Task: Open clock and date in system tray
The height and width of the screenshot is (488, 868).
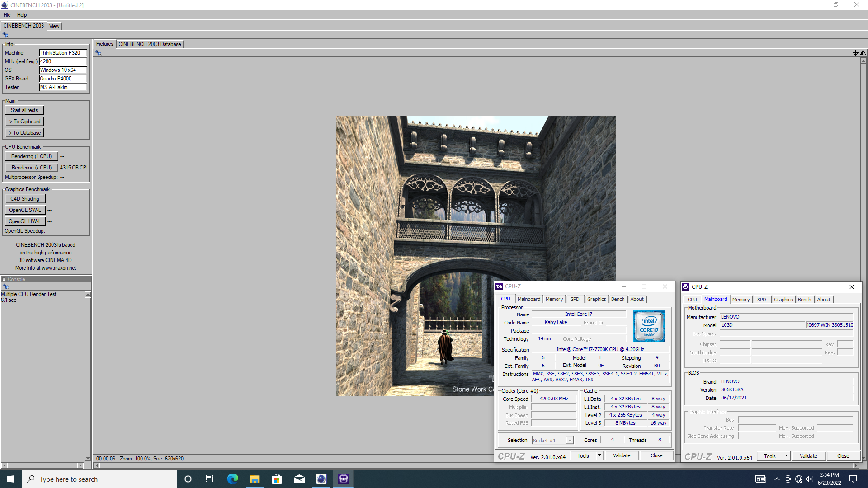Action: coord(829,479)
